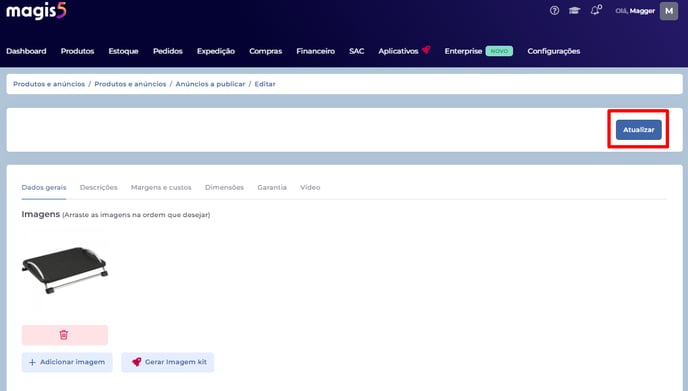Screen dimensions: 688x391
Task: Open the Configurações menu
Action: coord(554,51)
